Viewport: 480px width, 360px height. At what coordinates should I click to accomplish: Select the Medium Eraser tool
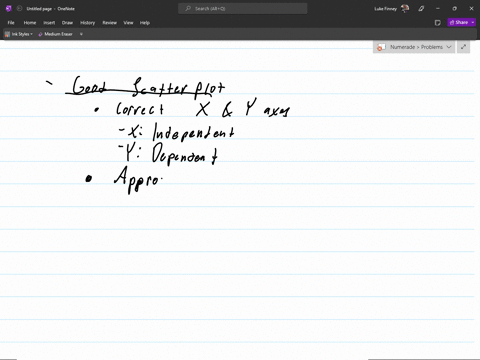tap(55, 34)
